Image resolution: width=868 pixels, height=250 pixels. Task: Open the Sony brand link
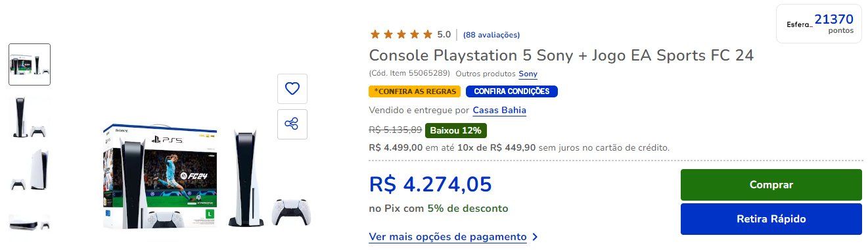(528, 74)
